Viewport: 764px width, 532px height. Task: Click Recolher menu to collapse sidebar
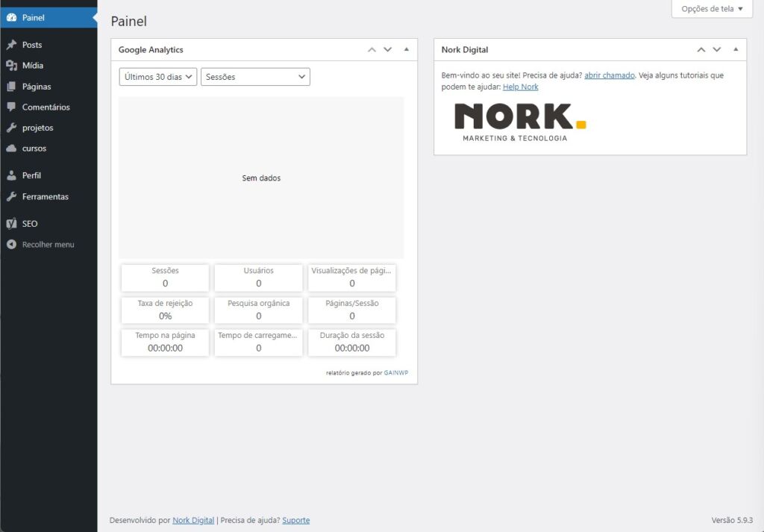point(48,245)
